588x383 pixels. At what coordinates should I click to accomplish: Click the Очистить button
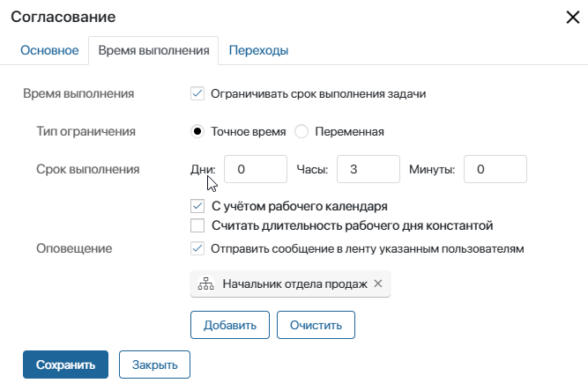pyautogui.click(x=316, y=325)
